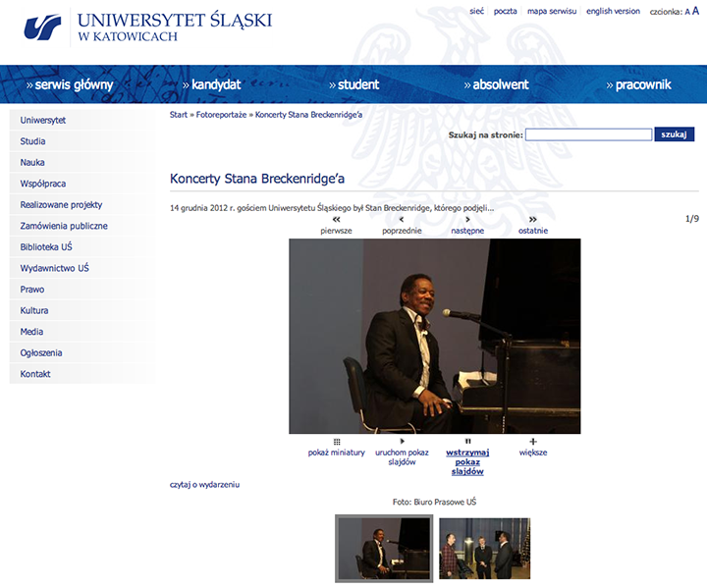Screen dimensions: 707x588
Task: Select the smaller font size A
Action: pyautogui.click(x=687, y=12)
